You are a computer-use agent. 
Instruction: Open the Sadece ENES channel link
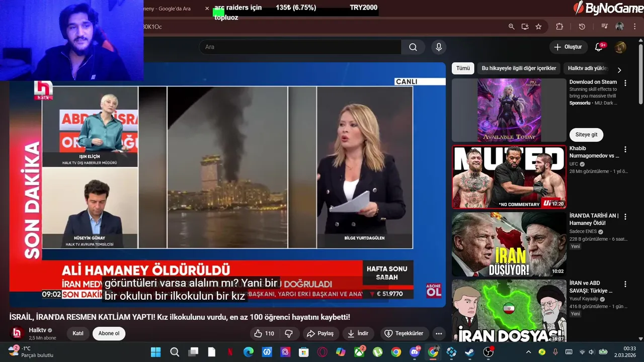tap(583, 232)
